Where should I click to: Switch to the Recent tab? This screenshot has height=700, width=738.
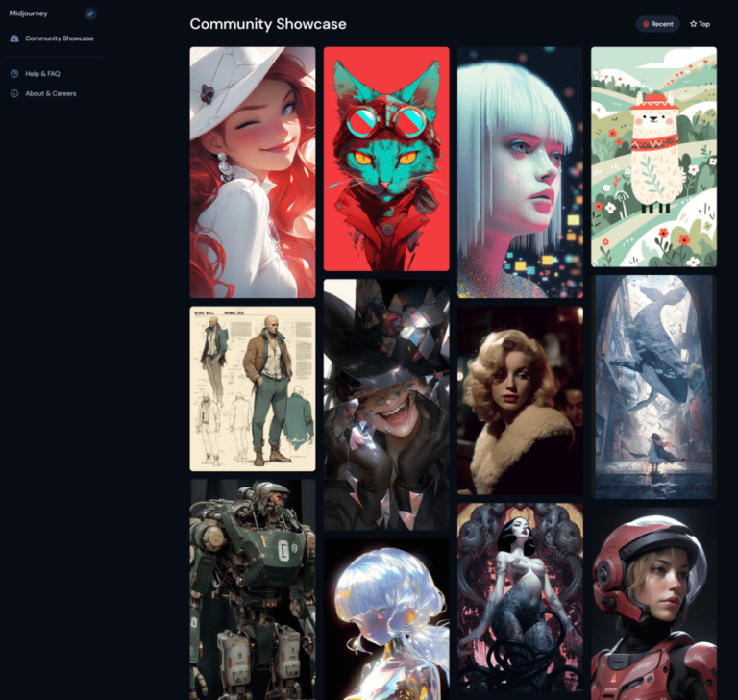click(x=657, y=24)
